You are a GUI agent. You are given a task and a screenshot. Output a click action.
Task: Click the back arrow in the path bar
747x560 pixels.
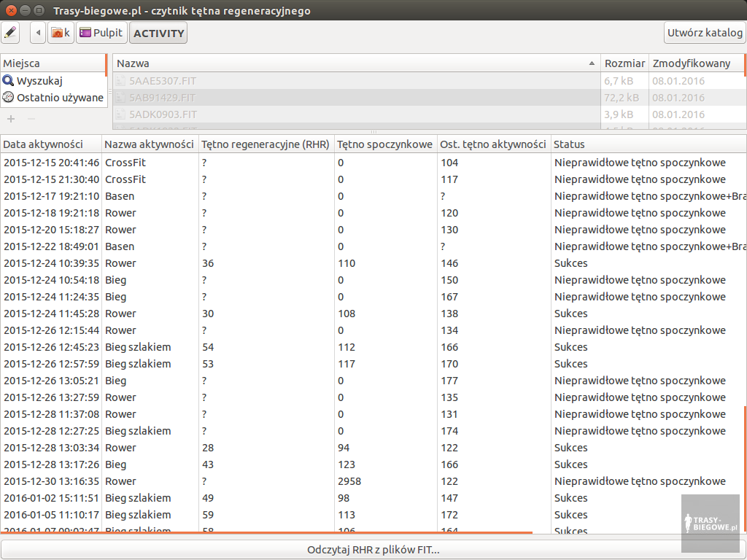tap(38, 33)
